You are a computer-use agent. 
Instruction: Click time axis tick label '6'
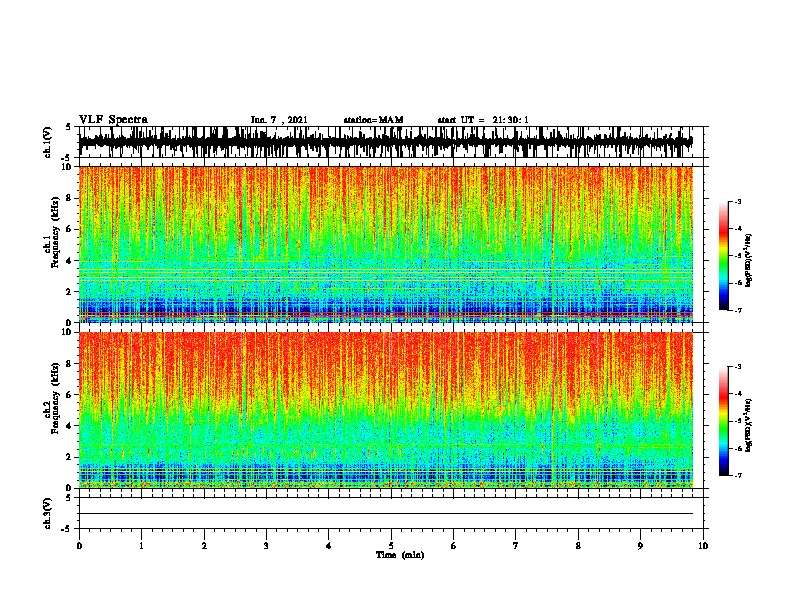point(454,546)
